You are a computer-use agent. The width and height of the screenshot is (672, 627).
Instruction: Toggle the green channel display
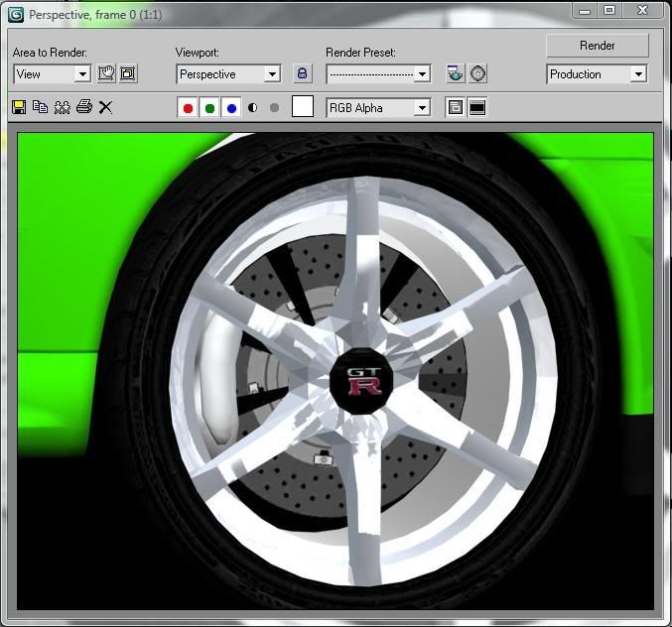[209, 108]
